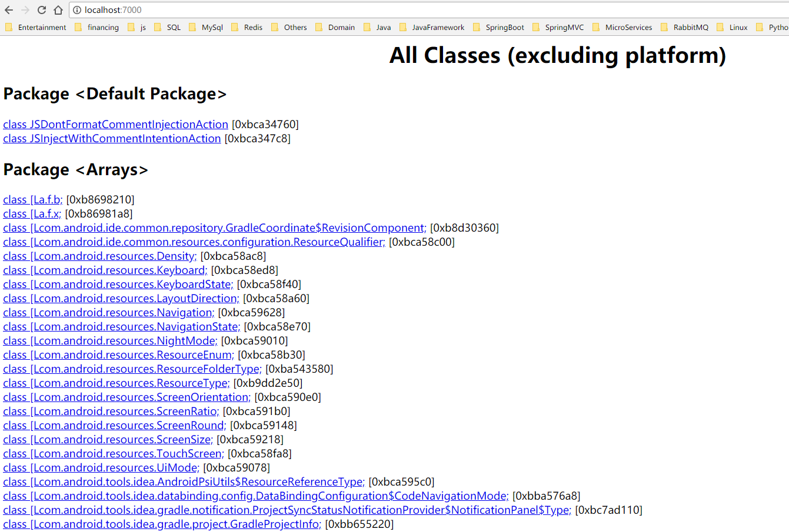Click the address text [0xbca34760]
This screenshot has width=789, height=532.
tap(265, 125)
